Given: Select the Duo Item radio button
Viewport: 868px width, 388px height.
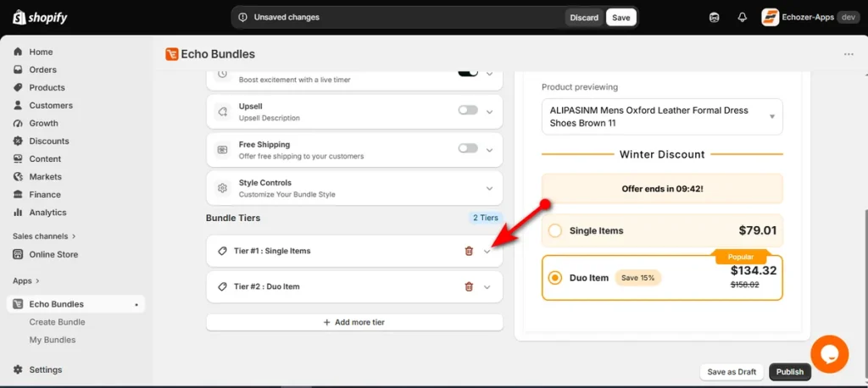Looking at the screenshot, I should pyautogui.click(x=554, y=278).
